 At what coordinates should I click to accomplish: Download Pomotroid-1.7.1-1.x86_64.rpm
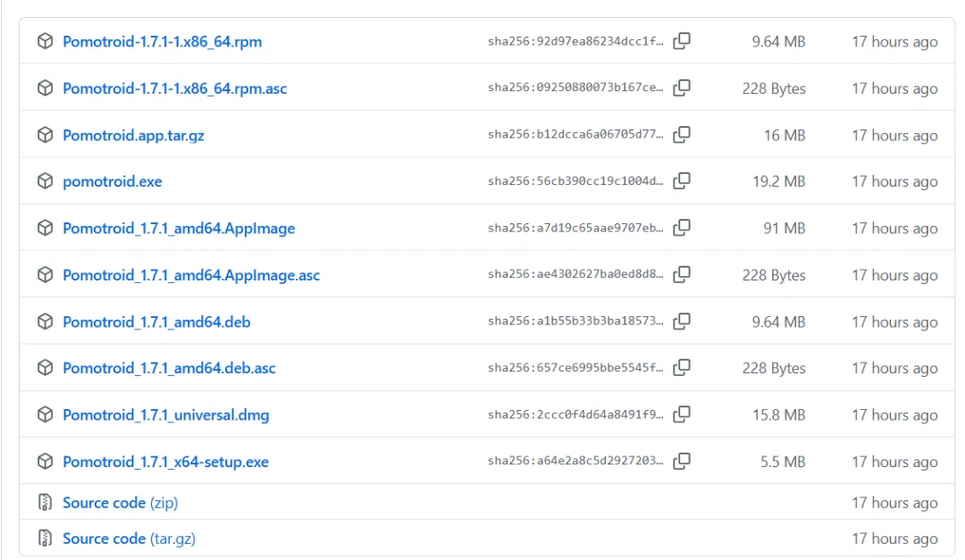pyautogui.click(x=163, y=42)
